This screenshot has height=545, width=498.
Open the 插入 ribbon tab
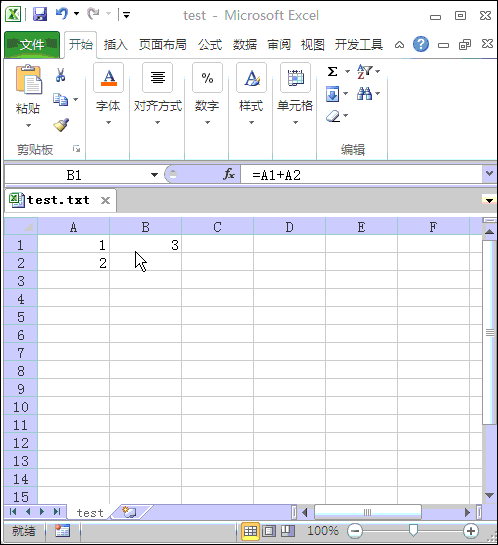[115, 44]
